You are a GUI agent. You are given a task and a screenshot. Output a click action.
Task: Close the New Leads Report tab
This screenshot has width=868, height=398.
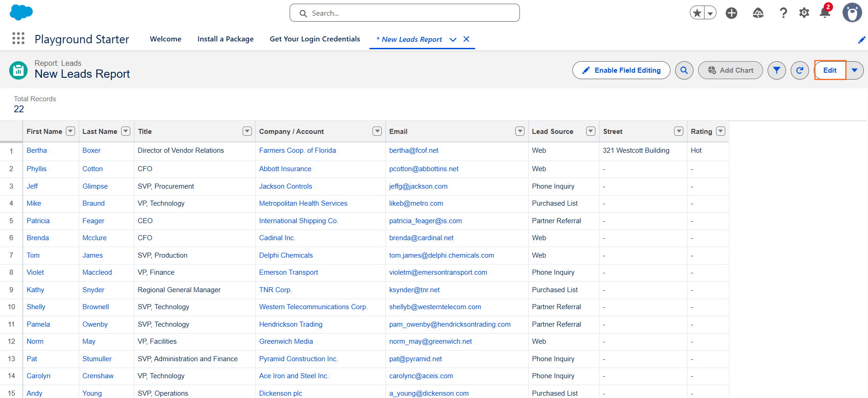[466, 39]
